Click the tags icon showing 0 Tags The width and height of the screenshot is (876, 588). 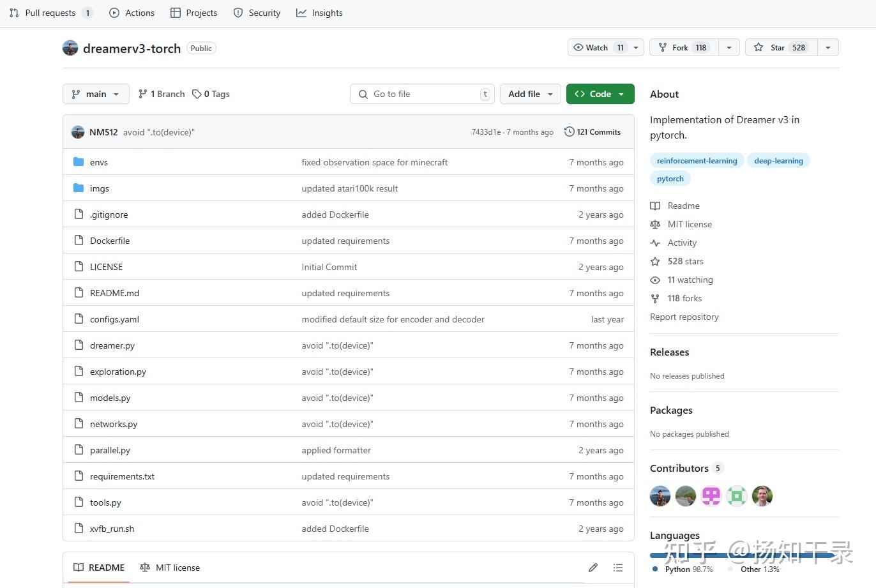tap(197, 94)
